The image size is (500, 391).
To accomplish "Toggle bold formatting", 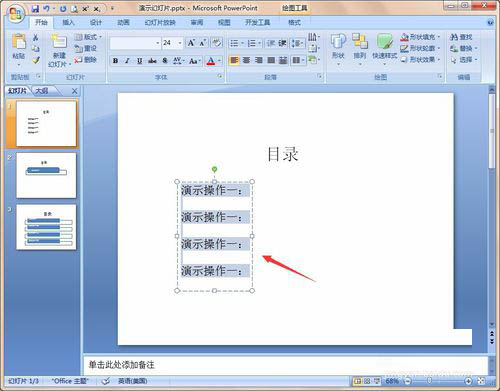I will pyautogui.click(x=115, y=61).
